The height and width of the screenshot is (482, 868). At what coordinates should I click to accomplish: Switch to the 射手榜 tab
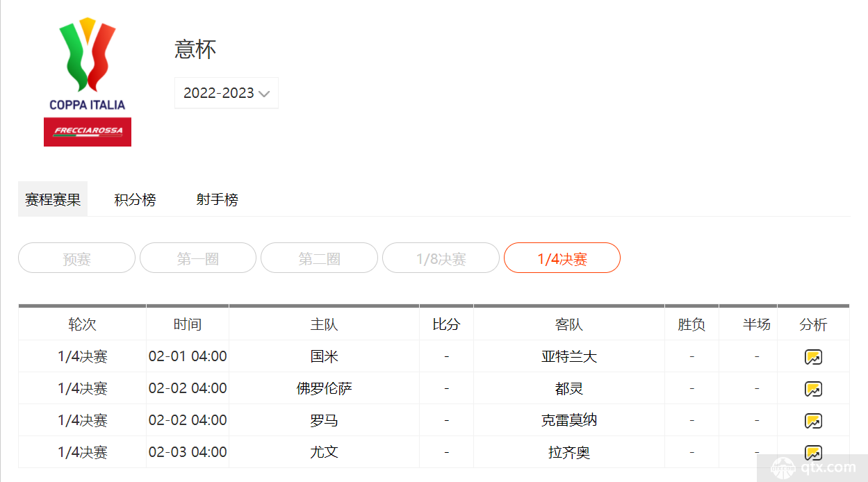(217, 200)
